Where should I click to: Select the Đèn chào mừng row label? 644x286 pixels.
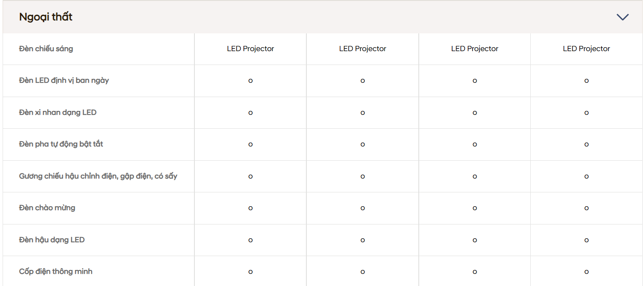[x=47, y=208]
